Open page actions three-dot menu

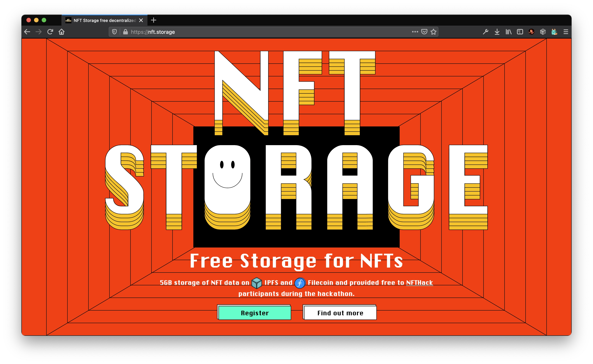(x=415, y=32)
